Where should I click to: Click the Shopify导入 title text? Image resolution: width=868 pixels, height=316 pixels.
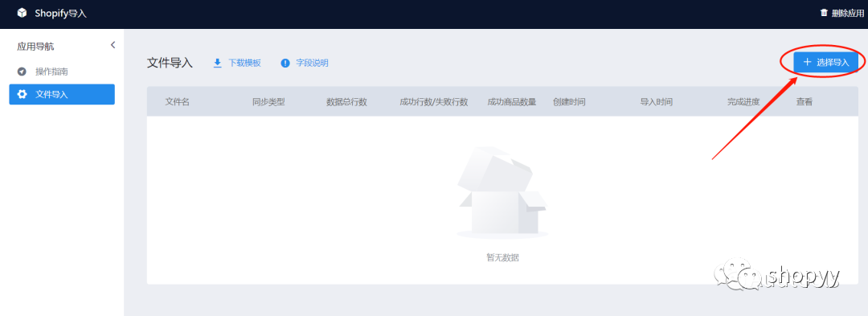pos(61,13)
